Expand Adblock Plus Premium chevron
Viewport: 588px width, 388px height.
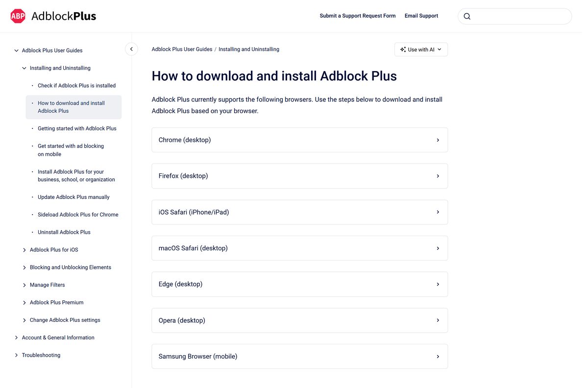tap(24, 303)
